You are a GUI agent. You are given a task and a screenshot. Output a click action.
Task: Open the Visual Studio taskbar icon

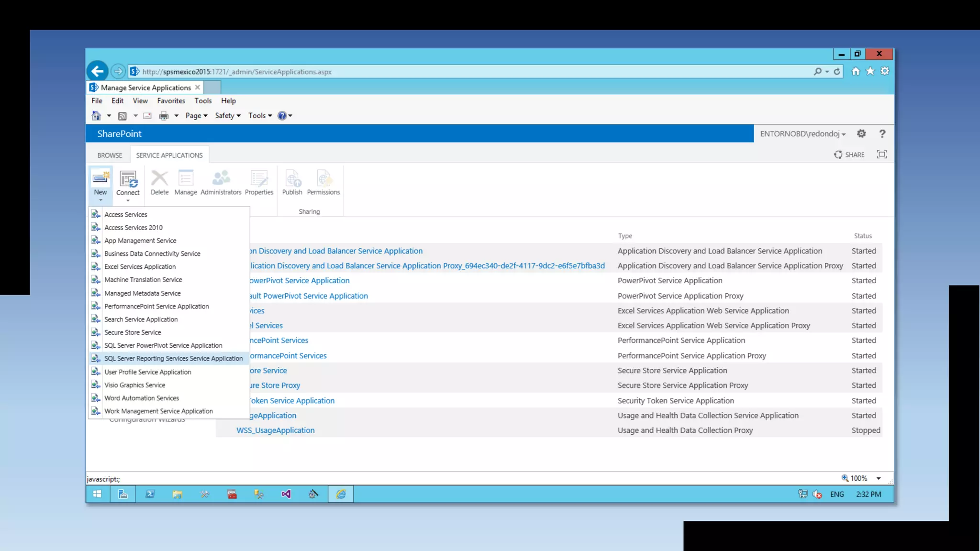(286, 494)
